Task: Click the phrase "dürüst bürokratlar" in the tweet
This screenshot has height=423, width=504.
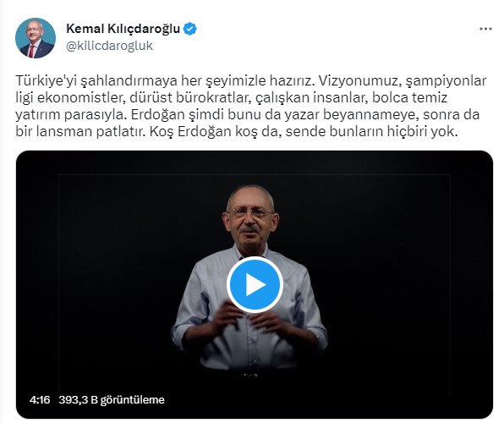Action: (189, 98)
